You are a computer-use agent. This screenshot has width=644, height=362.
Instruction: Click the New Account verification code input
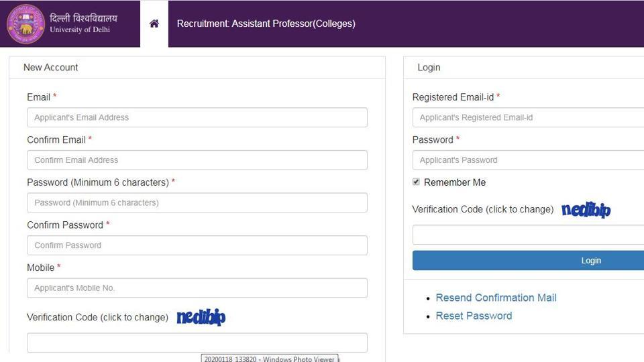pos(197,343)
